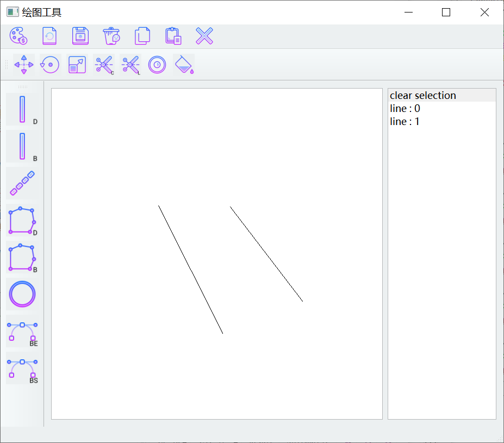Screen dimensions: 504x443
Task: Paste using the clipboard icon
Action: (173, 36)
